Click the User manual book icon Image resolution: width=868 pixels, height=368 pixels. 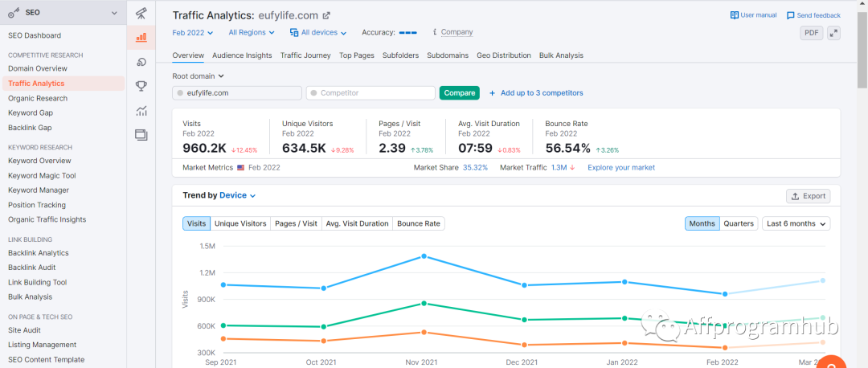[x=734, y=15]
